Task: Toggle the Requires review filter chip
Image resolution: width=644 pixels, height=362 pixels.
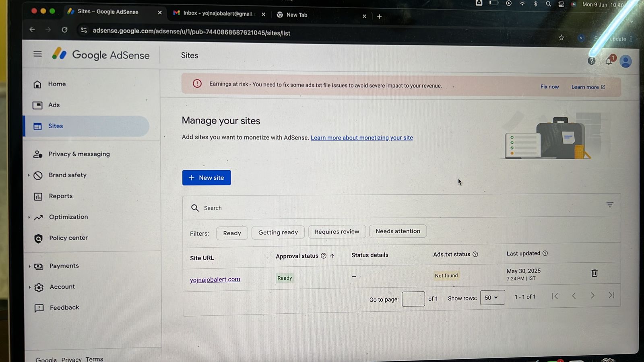Action: pyautogui.click(x=337, y=232)
